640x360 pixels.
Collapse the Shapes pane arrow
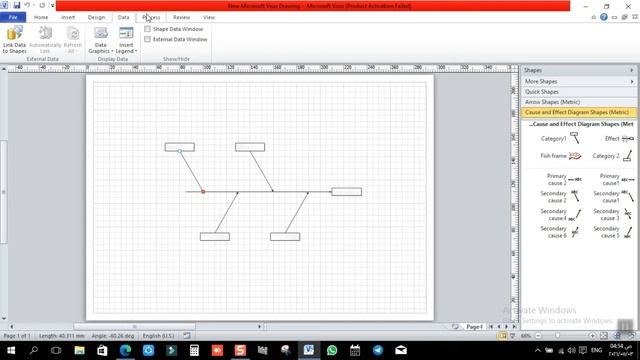(x=631, y=70)
